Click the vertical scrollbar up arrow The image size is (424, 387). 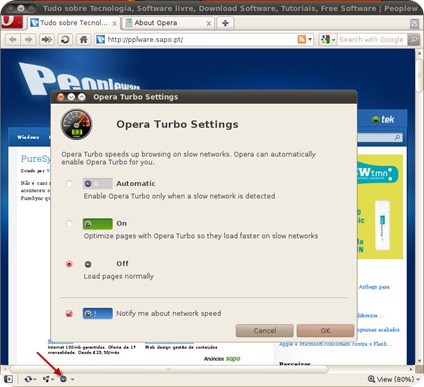[x=420, y=53]
